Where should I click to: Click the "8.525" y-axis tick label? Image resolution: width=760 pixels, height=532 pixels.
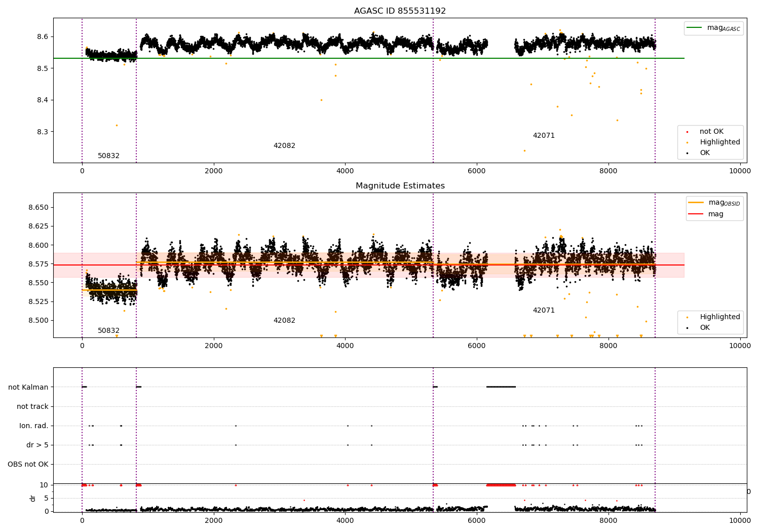coord(39,301)
